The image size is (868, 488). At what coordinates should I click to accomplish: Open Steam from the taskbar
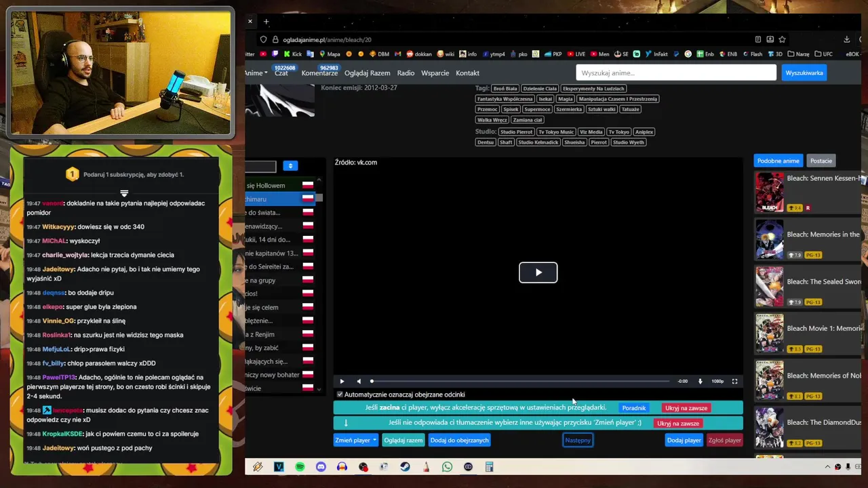[405, 467]
